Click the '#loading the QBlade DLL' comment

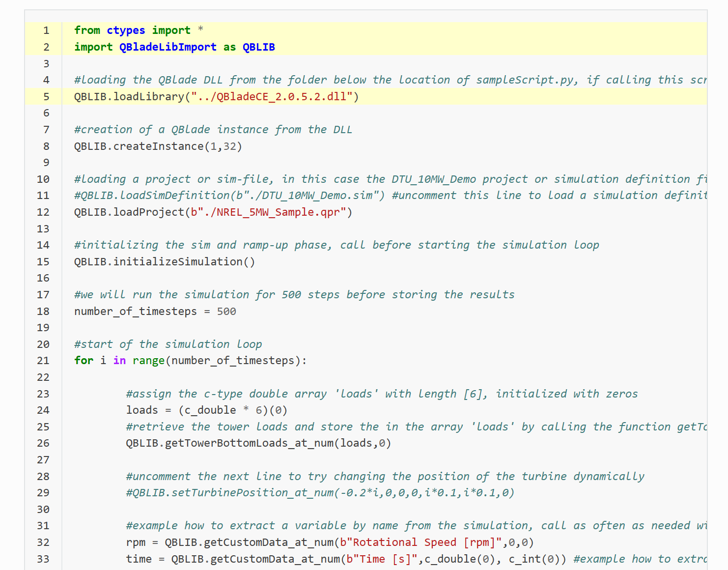point(390,80)
